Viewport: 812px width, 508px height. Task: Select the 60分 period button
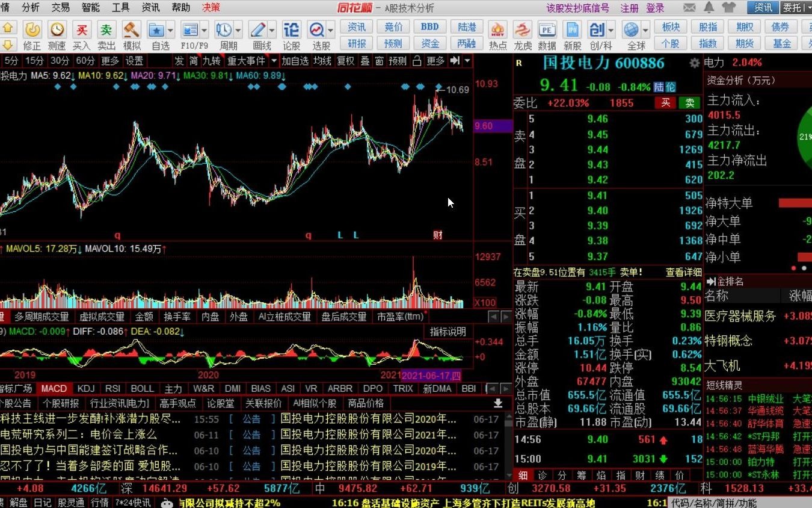point(85,61)
